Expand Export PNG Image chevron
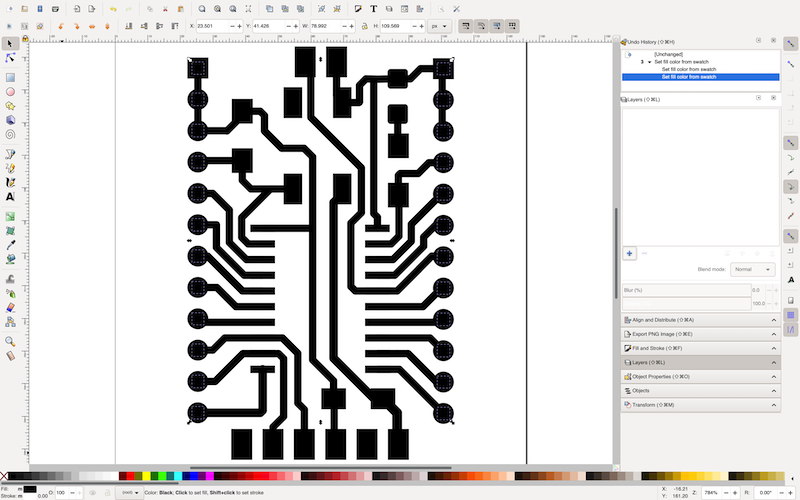This screenshot has height=500, width=800. [773, 334]
